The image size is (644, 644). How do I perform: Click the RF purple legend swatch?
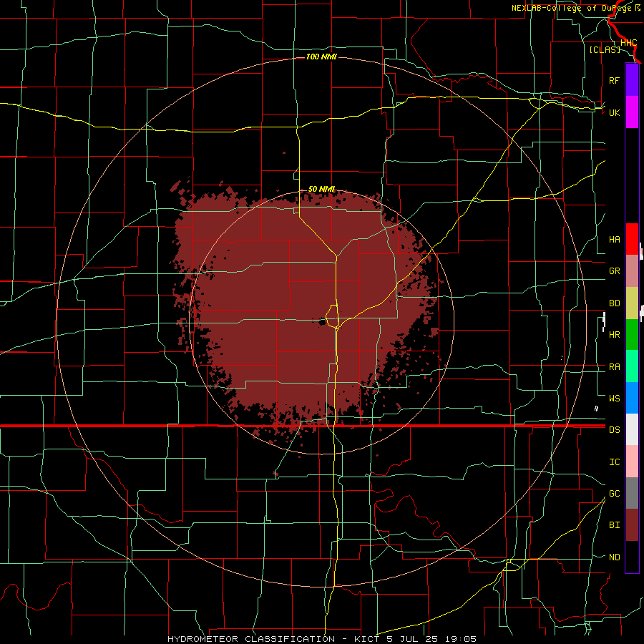pyautogui.click(x=632, y=80)
